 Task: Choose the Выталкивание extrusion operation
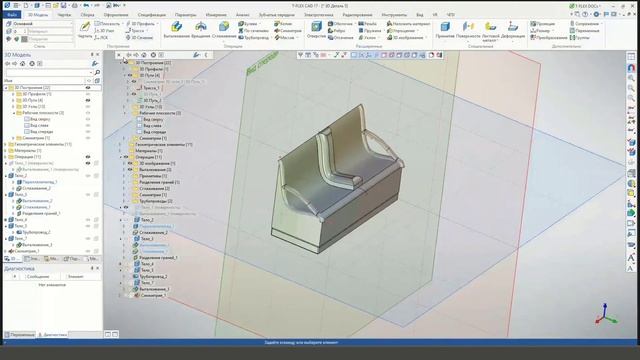(177, 30)
